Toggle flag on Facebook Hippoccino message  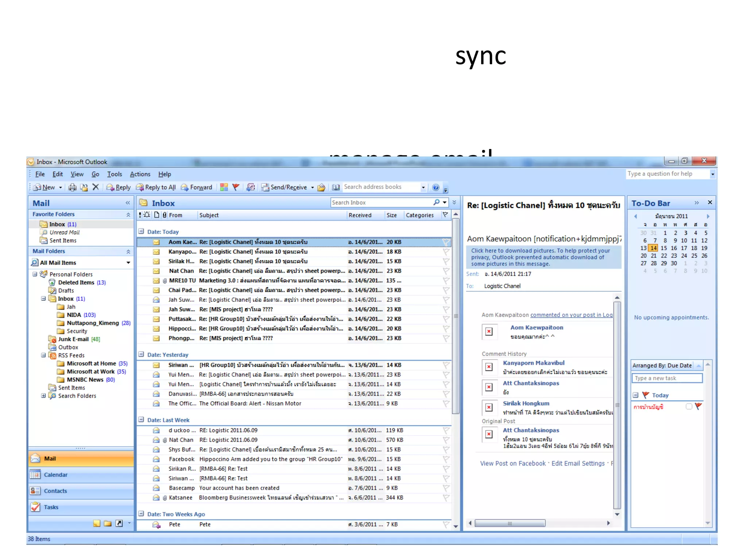click(446, 459)
